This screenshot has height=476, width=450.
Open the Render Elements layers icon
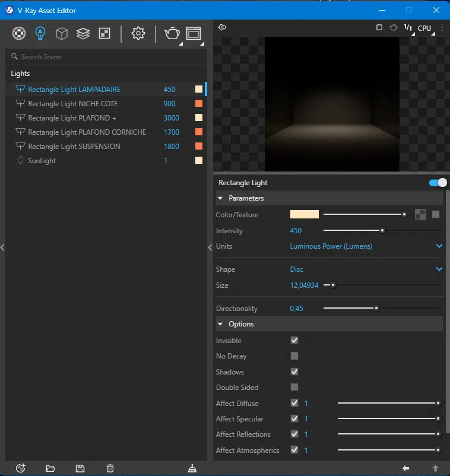point(83,33)
